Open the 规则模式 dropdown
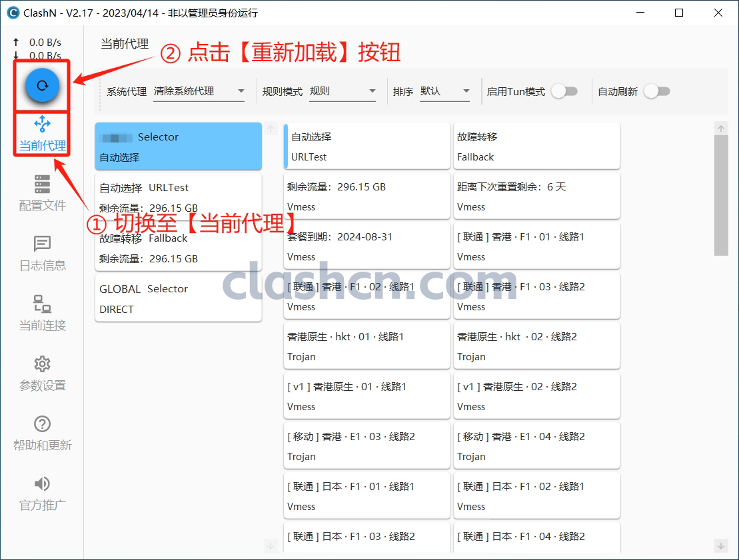Image resolution: width=739 pixels, height=560 pixels. pos(343,91)
